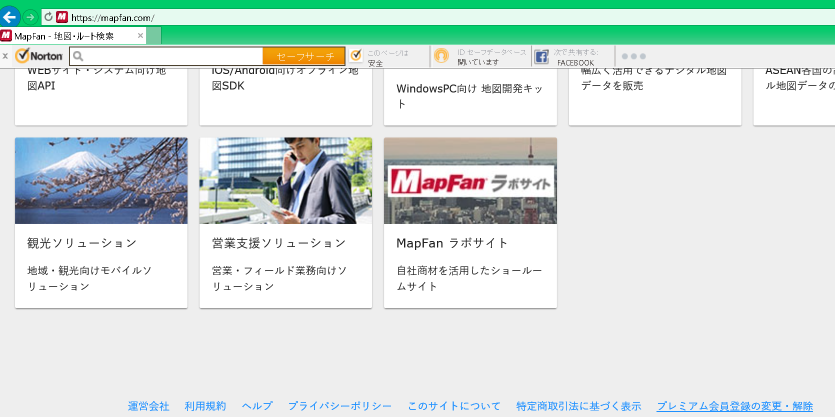Close the MapFan browser tab
The height and width of the screenshot is (417, 835).
click(141, 36)
